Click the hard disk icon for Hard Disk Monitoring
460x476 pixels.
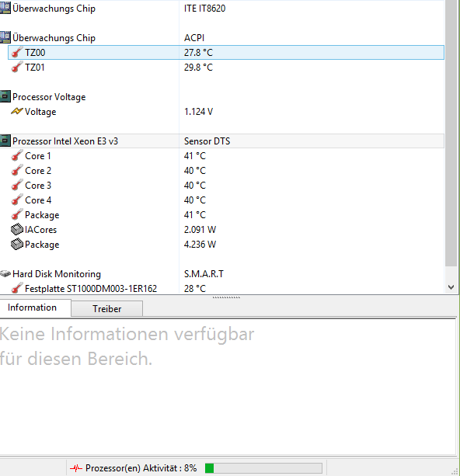point(5,274)
